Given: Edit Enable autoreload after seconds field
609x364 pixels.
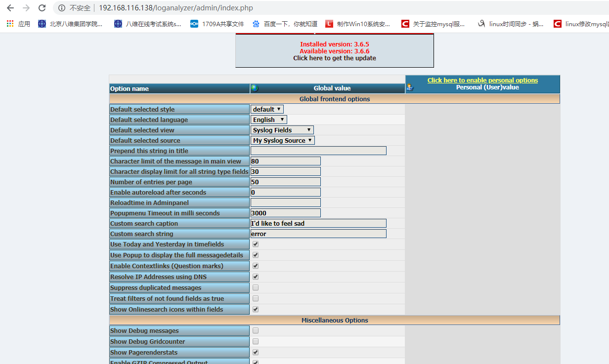Looking at the screenshot, I should pos(286,192).
